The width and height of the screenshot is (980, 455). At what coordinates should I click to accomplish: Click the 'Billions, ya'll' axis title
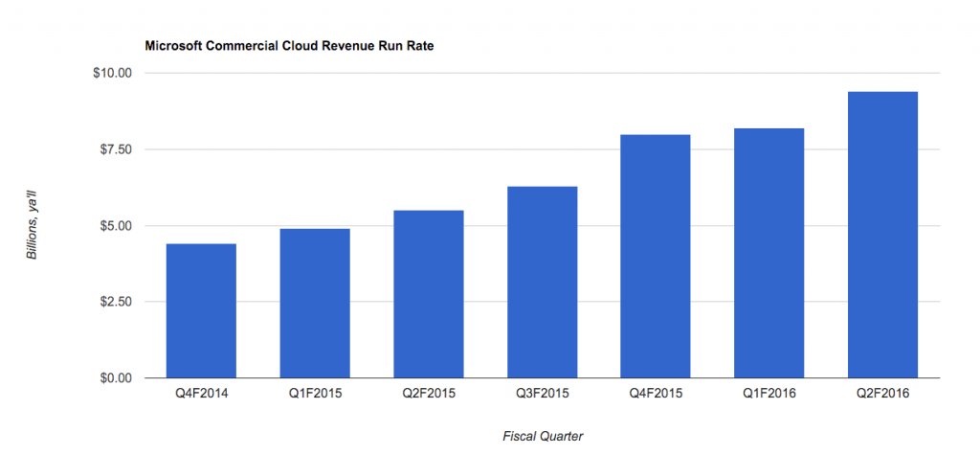tap(33, 226)
